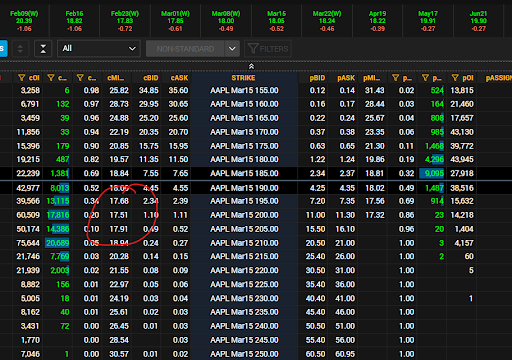Sort by the pASK column header
Screen dimensions: 512x360
point(346,78)
